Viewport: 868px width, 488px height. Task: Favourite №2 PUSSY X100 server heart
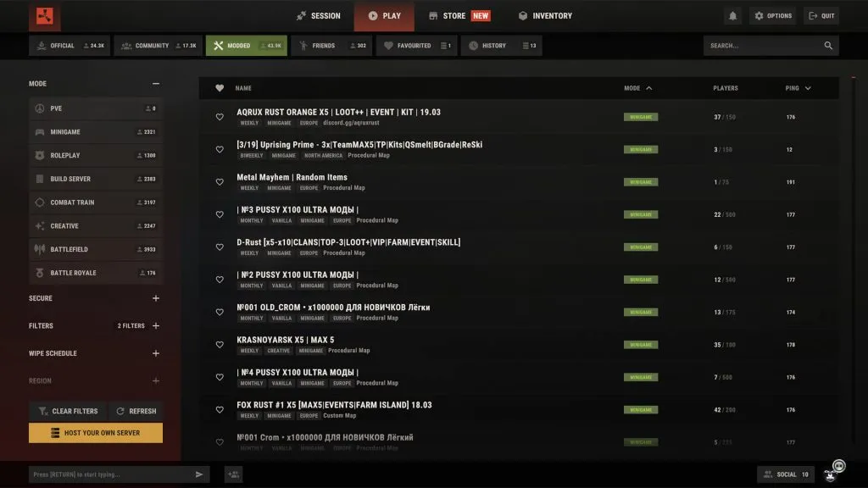pyautogui.click(x=220, y=280)
